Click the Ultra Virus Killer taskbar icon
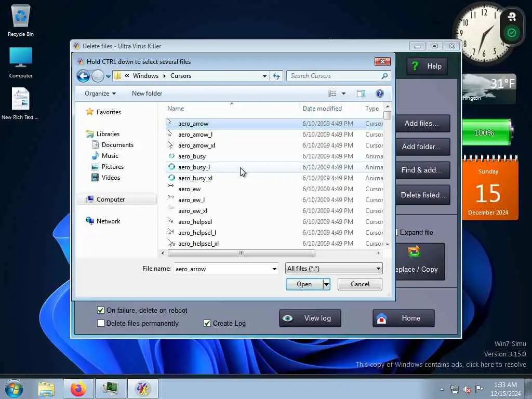 [142, 389]
